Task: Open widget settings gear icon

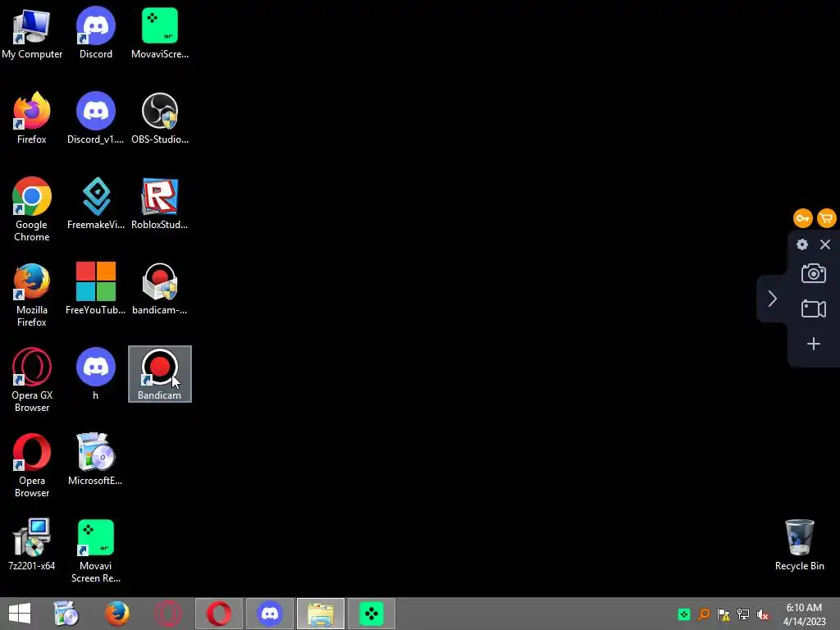Action: pyautogui.click(x=802, y=244)
